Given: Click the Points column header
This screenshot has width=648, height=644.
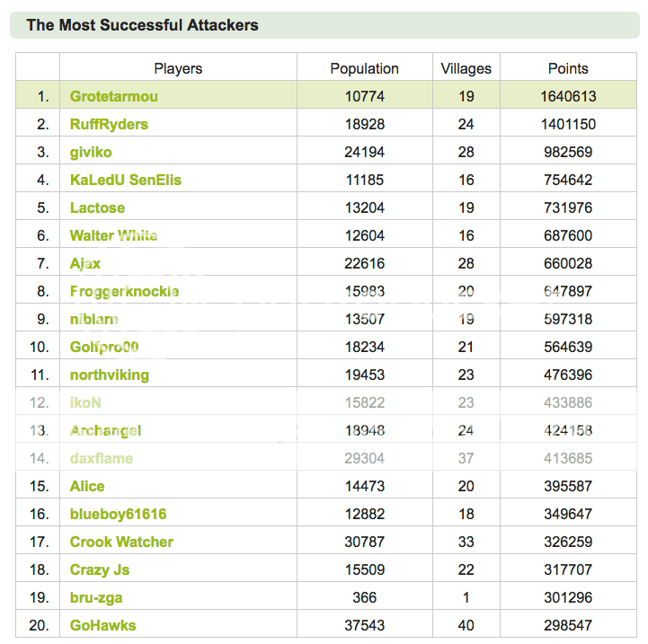Looking at the screenshot, I should coord(568,68).
